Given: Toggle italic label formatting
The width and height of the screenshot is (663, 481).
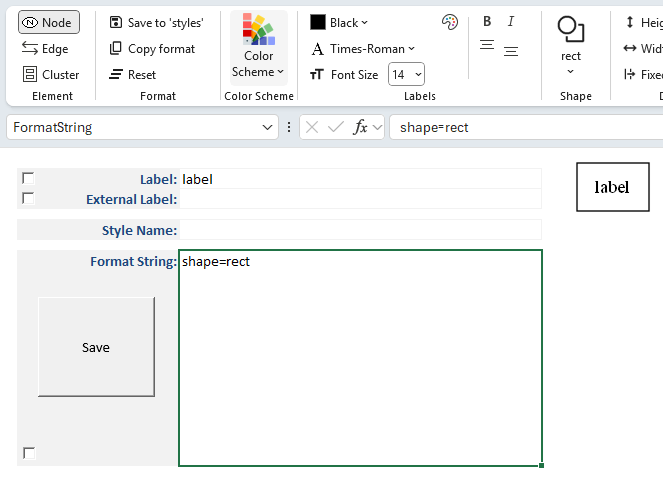Looking at the screenshot, I should click(511, 22).
